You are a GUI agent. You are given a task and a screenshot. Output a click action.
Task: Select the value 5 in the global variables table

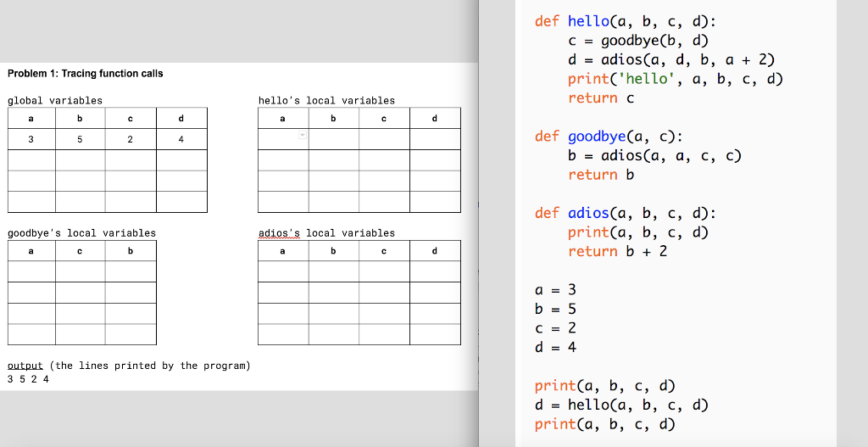click(x=81, y=140)
